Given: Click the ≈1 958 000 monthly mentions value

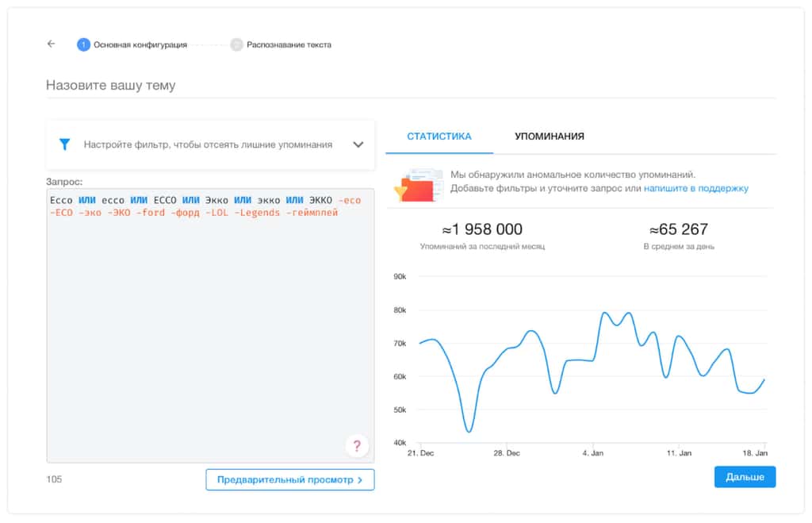Looking at the screenshot, I should coord(482,229).
